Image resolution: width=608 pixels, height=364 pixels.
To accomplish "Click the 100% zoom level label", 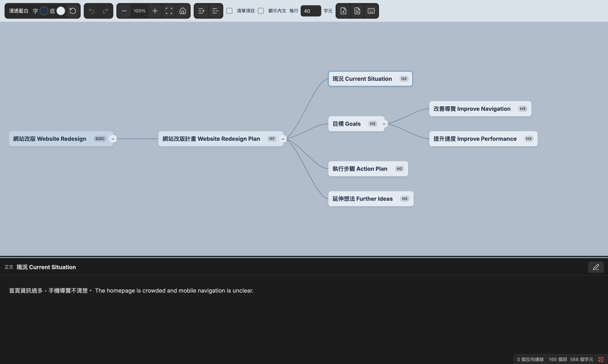I will coord(139,11).
